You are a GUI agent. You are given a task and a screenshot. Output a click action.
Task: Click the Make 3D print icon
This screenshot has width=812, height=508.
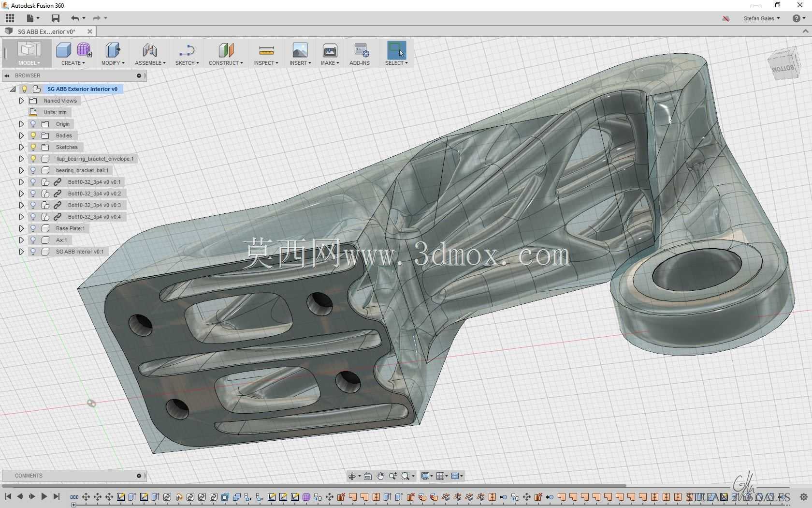(x=330, y=50)
